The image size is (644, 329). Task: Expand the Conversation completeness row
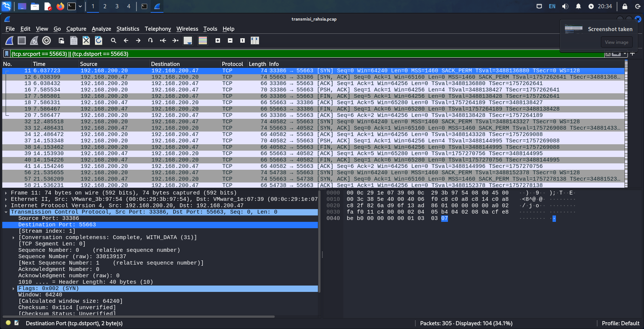[x=13, y=238]
